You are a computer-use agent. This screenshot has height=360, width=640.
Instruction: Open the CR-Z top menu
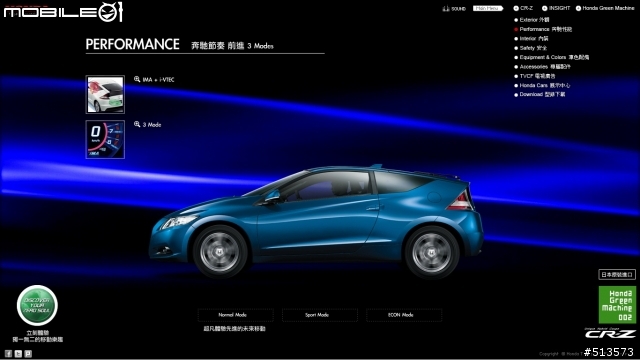click(523, 8)
